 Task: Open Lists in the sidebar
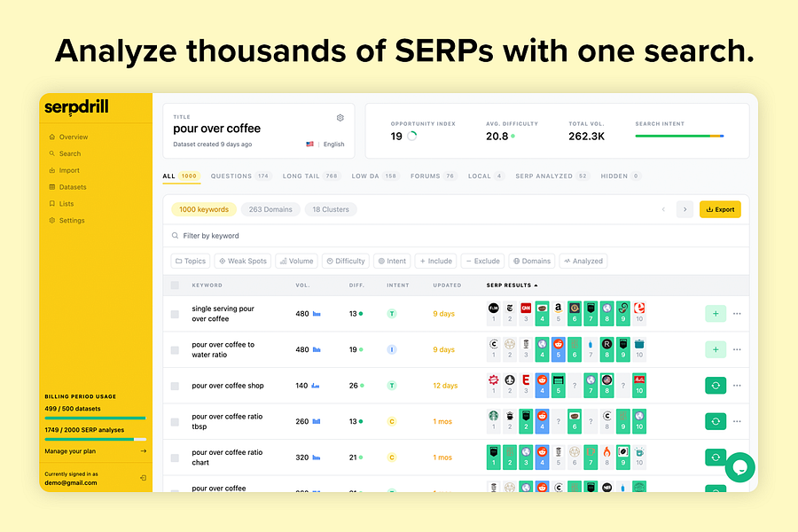point(61,204)
